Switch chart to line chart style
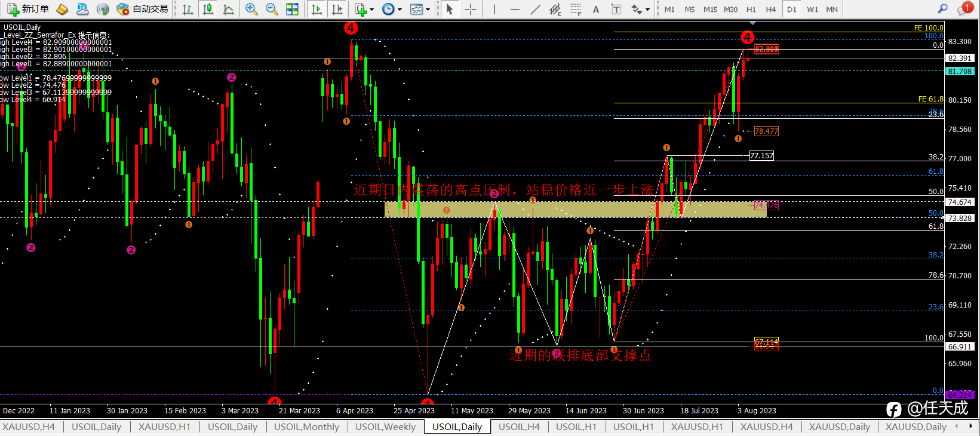The width and height of the screenshot is (980, 436). point(228,9)
